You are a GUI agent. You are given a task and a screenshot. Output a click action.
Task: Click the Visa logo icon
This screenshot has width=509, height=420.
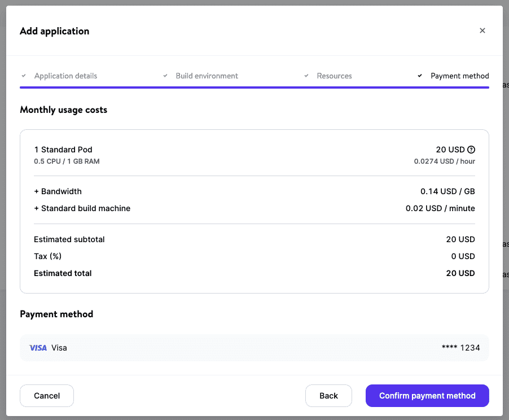coord(38,348)
